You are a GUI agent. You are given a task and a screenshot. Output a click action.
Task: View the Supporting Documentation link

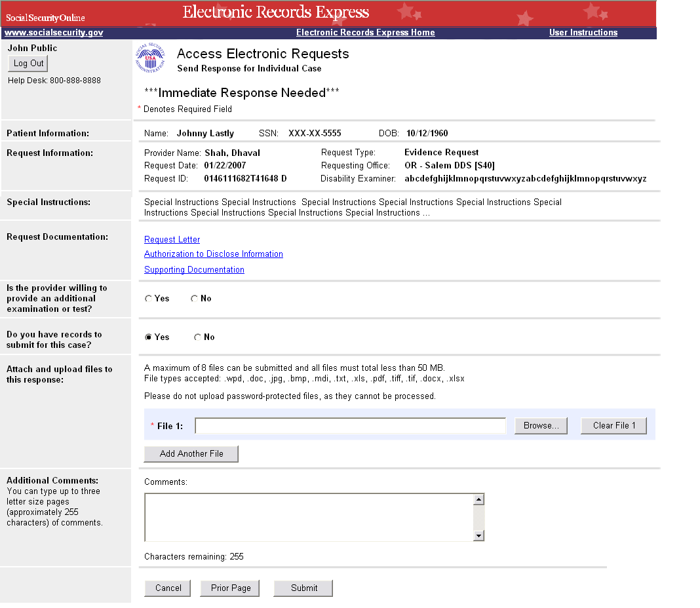(194, 270)
